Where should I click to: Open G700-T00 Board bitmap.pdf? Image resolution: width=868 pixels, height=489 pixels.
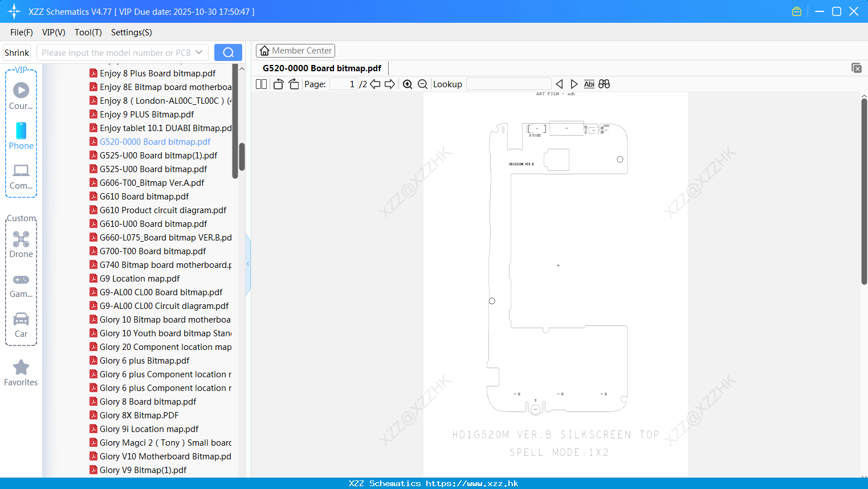pyautogui.click(x=153, y=251)
